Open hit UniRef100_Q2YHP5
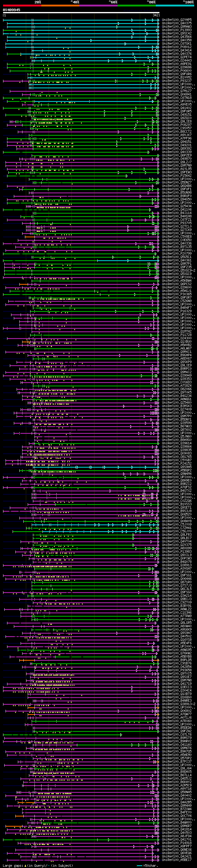 [177, 20]
